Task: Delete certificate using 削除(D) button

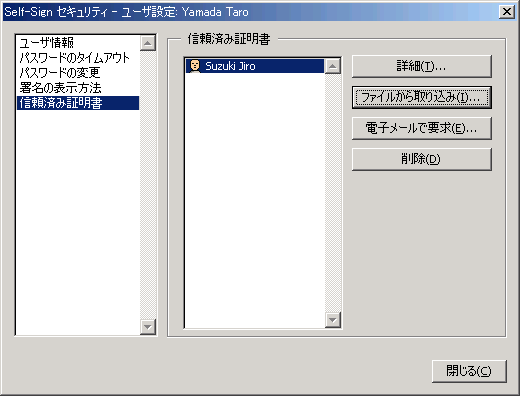Action: click(x=422, y=159)
